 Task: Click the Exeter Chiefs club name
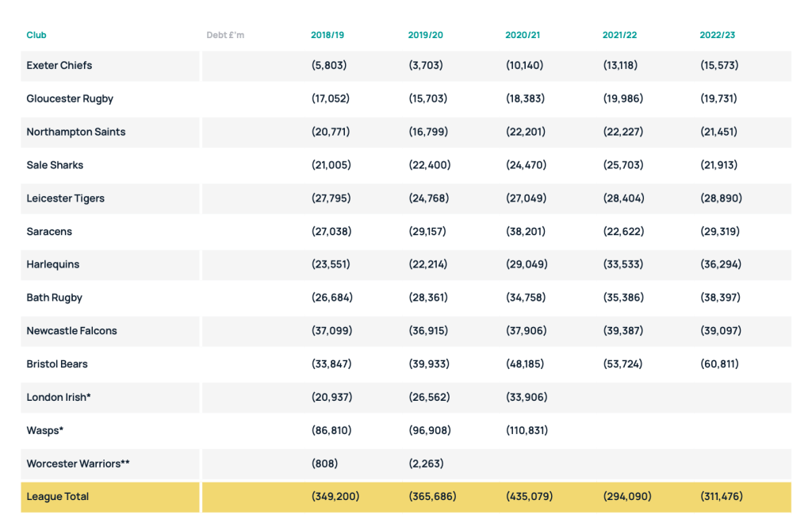[x=59, y=66]
